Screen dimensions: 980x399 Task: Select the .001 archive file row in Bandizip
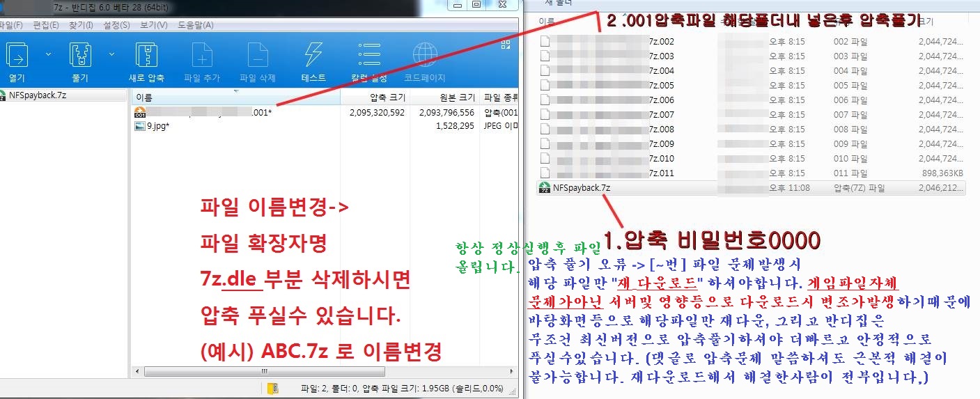point(325,112)
